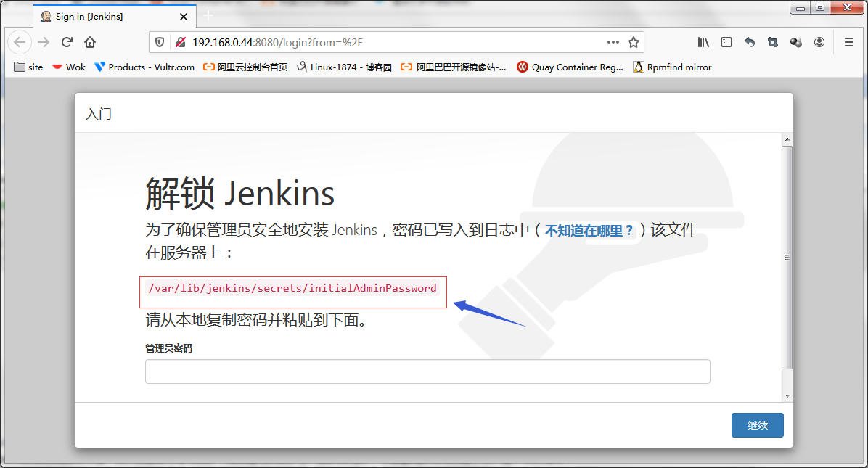Screen dimensions: 868x468
Task: Click the browser back arrow button
Action: pos(20,42)
